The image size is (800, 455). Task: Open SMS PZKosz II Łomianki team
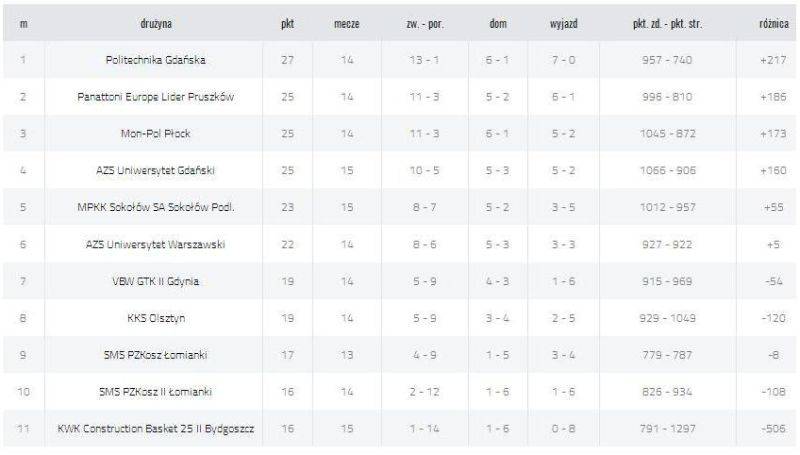(x=156, y=392)
